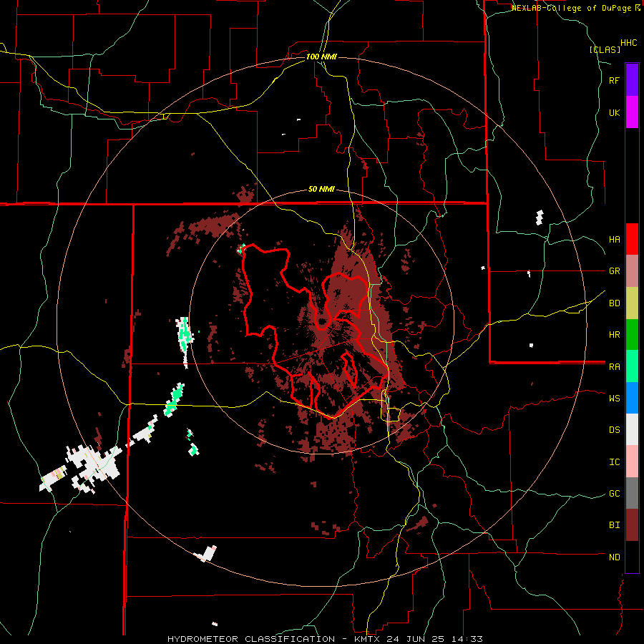Click the magenta UK color swatch

click(632, 112)
